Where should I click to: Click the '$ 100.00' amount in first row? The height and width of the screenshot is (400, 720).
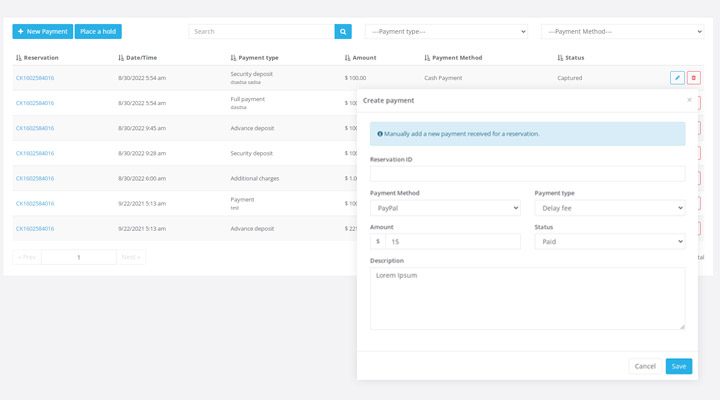click(355, 78)
